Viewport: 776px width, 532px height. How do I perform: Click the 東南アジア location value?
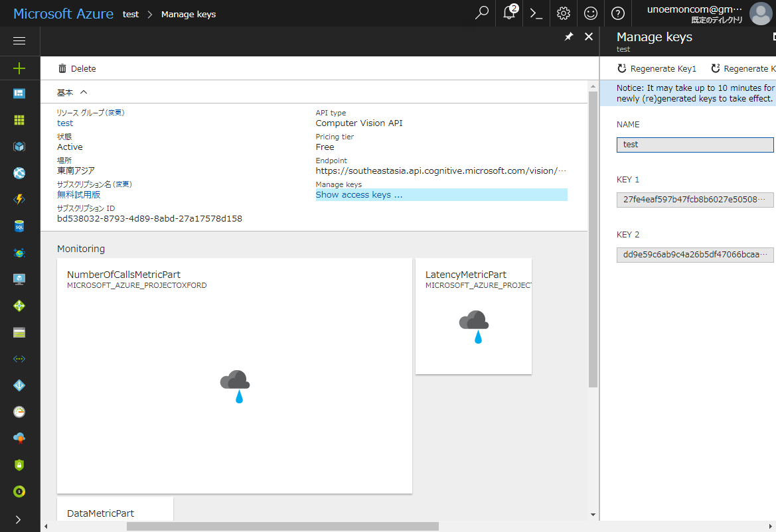(x=76, y=170)
